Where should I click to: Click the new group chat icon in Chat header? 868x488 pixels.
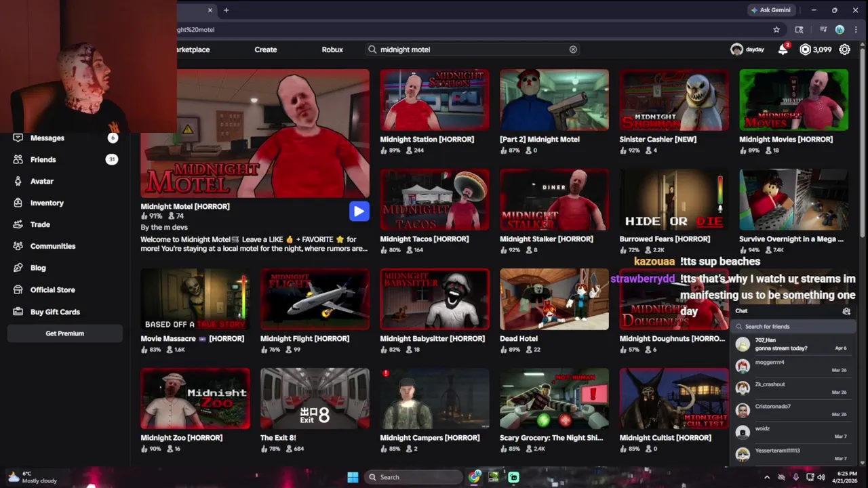click(x=846, y=311)
